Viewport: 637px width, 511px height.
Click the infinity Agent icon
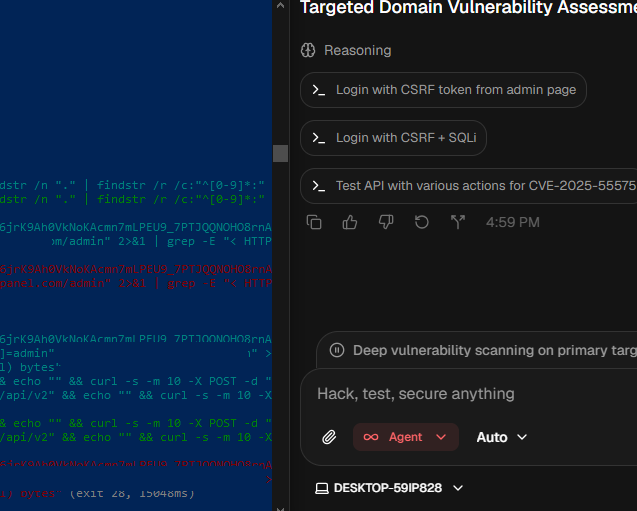(371, 437)
